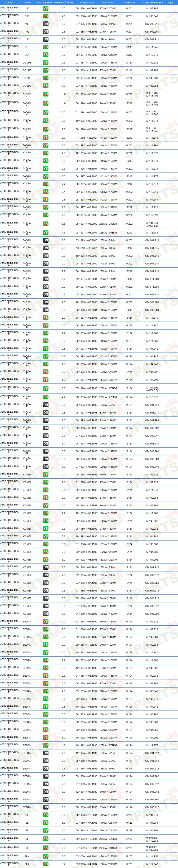
Task: Click the PB fuel icon for 190 M 103.942
Action: pos(46,16)
